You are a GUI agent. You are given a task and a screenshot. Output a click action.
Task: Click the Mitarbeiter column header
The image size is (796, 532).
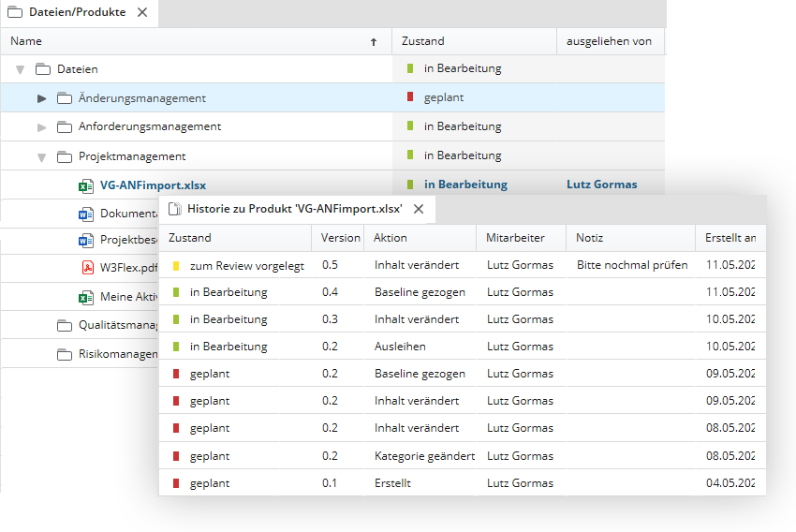point(515,238)
